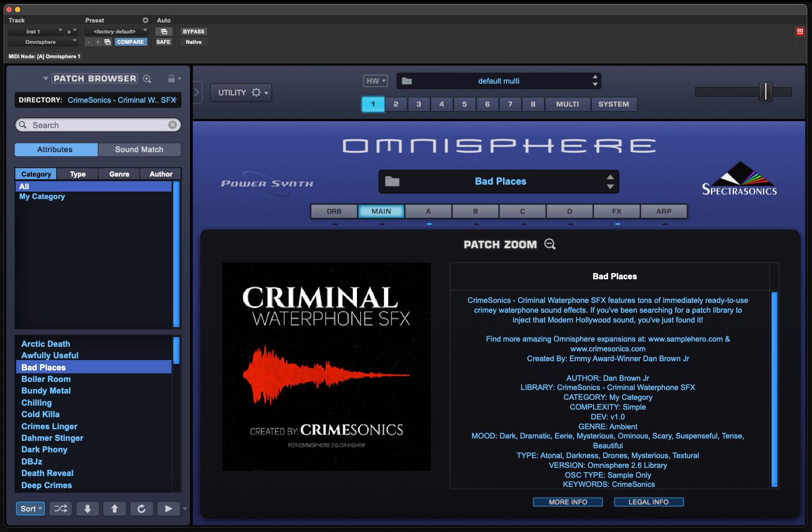
Task: Click the preset plus button
Action: (98, 42)
